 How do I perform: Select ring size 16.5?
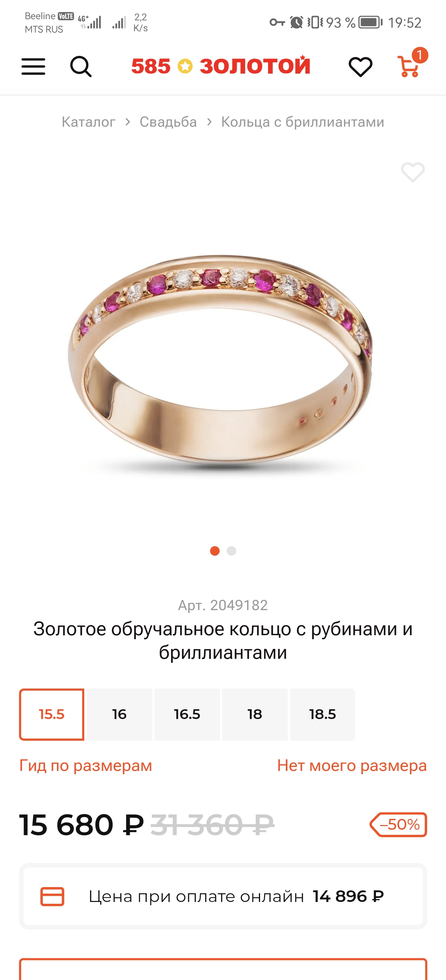pyautogui.click(x=187, y=714)
